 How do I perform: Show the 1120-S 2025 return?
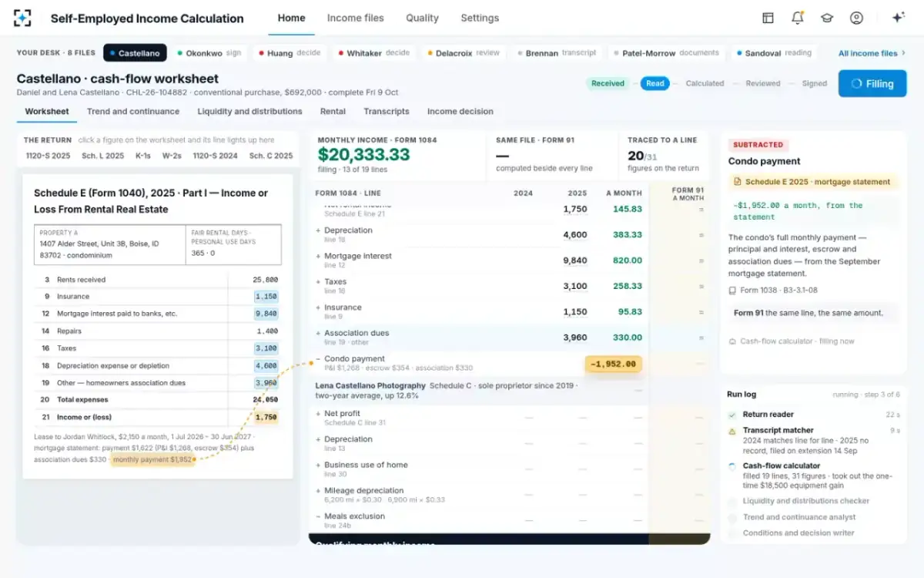[47, 156]
